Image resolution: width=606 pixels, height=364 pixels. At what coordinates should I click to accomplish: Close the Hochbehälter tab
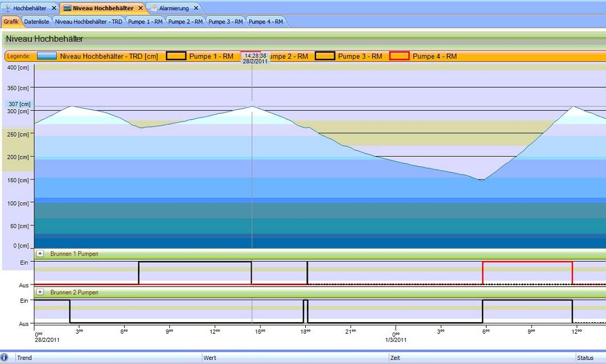54,8
